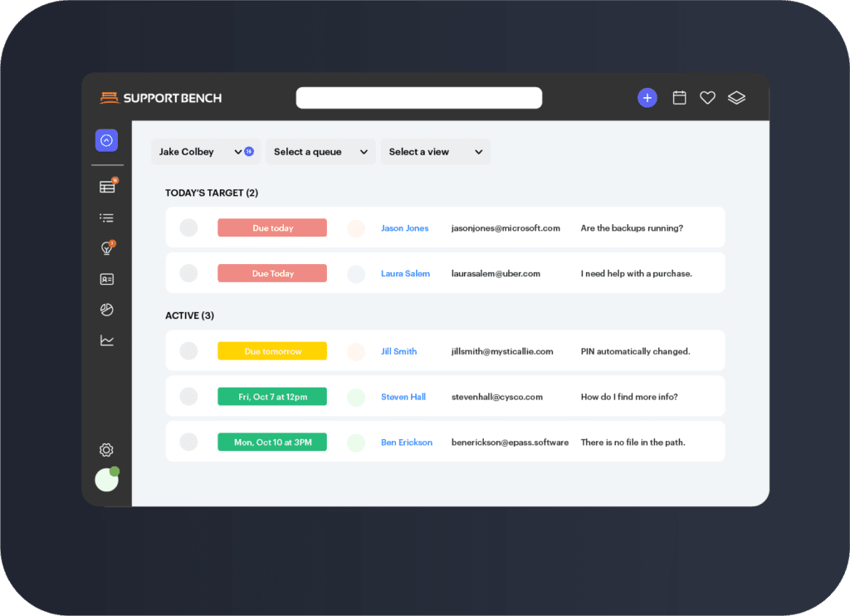The height and width of the screenshot is (616, 850).
Task: Select the circle checkbox for Jason Jones row
Action: click(x=188, y=228)
